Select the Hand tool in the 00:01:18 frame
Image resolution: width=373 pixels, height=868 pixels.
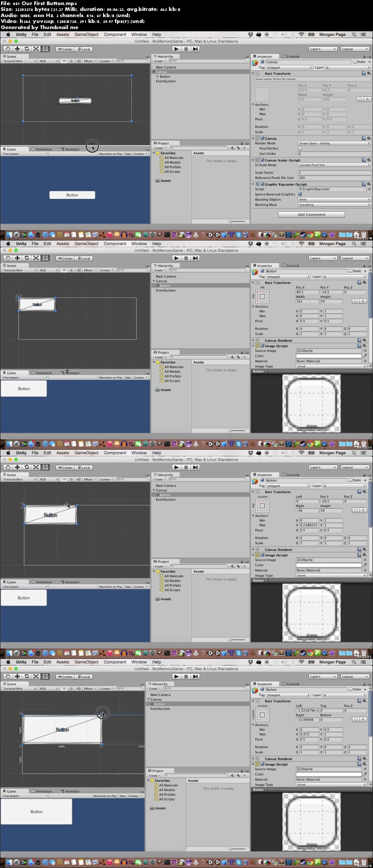(x=8, y=49)
